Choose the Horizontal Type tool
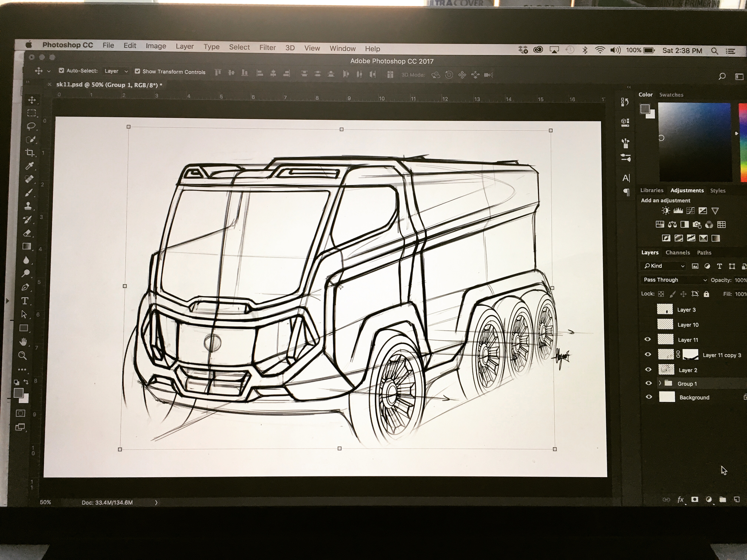The image size is (747, 560). [x=25, y=301]
